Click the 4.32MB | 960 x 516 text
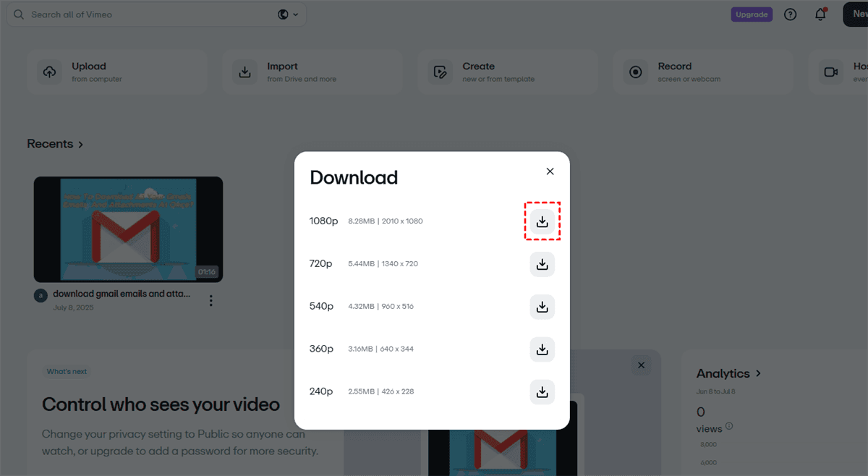The width and height of the screenshot is (868, 476). pyautogui.click(x=380, y=307)
